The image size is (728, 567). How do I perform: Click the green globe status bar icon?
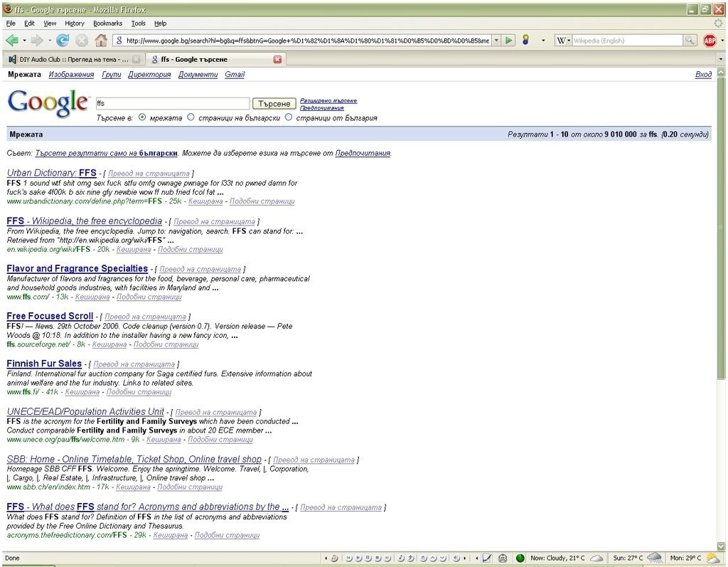click(x=520, y=558)
